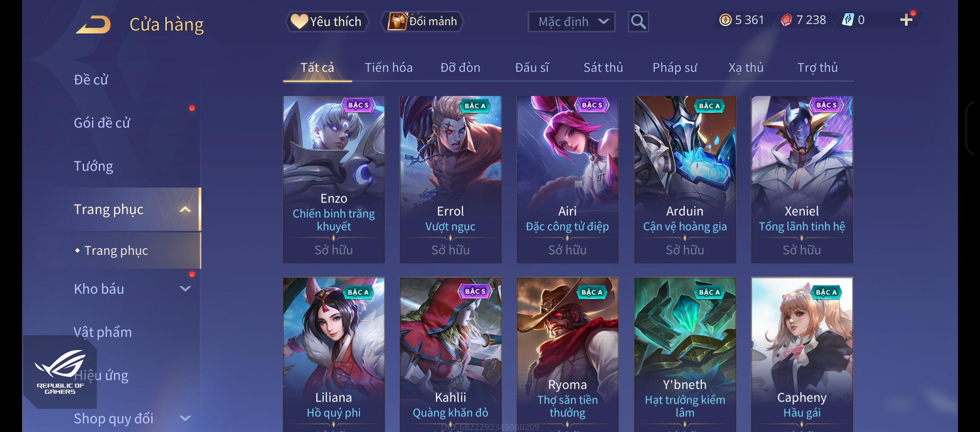Open the Mặc định sort dropdown

(571, 22)
